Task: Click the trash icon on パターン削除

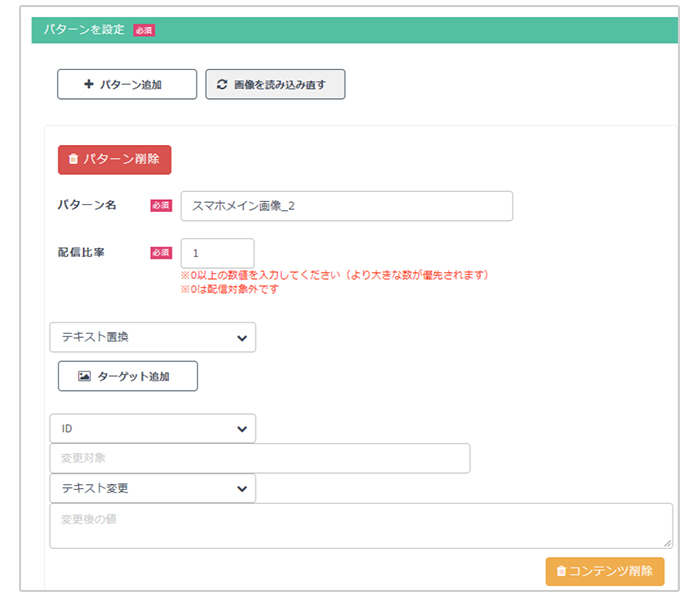Action: (73, 158)
